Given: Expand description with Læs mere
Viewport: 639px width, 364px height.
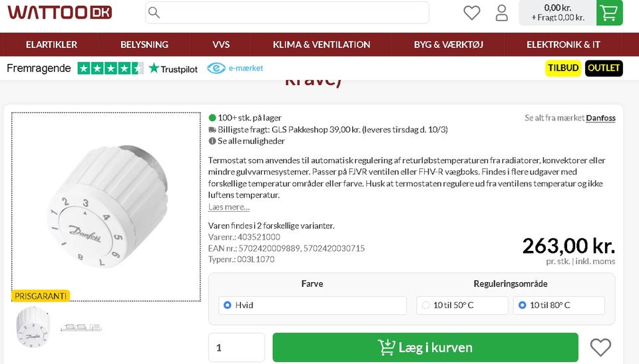Looking at the screenshot, I should point(228,207).
